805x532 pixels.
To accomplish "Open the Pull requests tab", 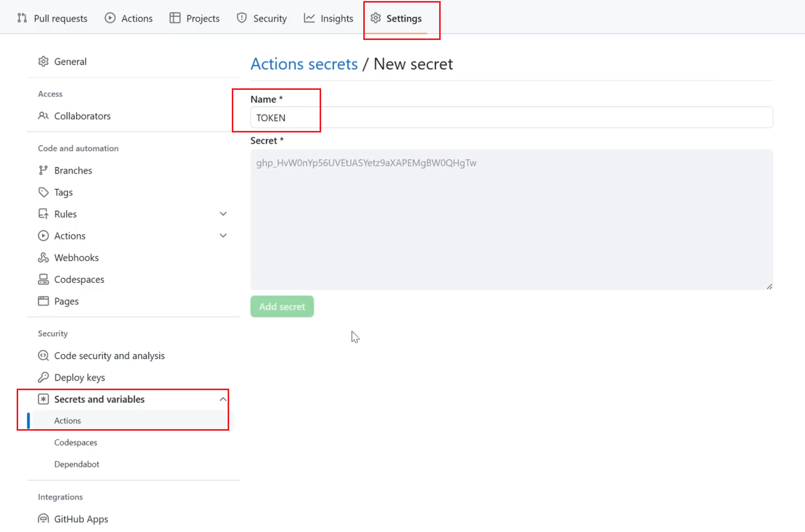I will tap(52, 19).
